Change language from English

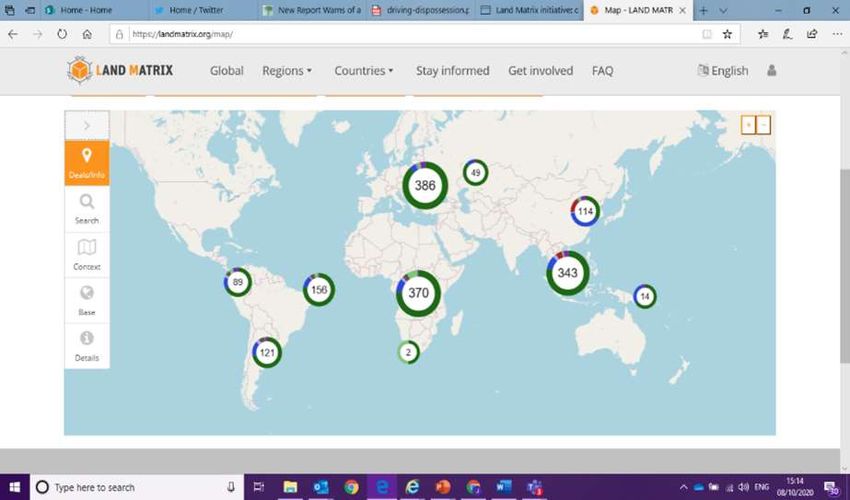(723, 71)
